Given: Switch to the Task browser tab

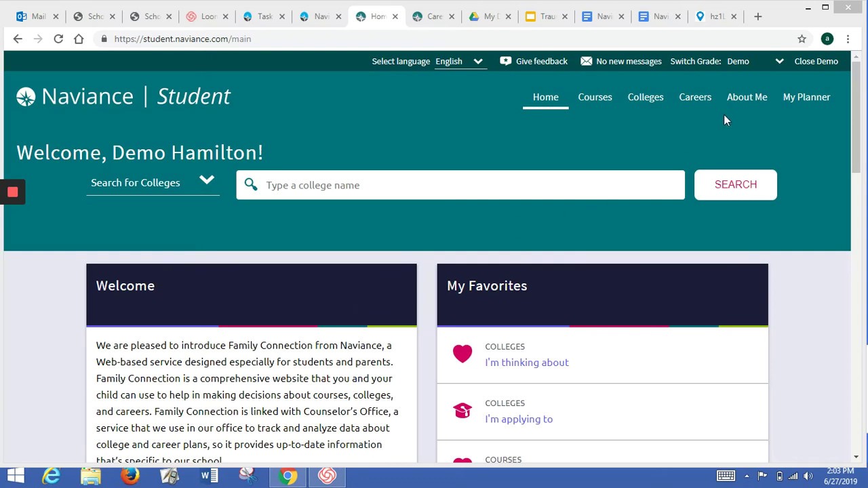Looking at the screenshot, I should point(264,16).
